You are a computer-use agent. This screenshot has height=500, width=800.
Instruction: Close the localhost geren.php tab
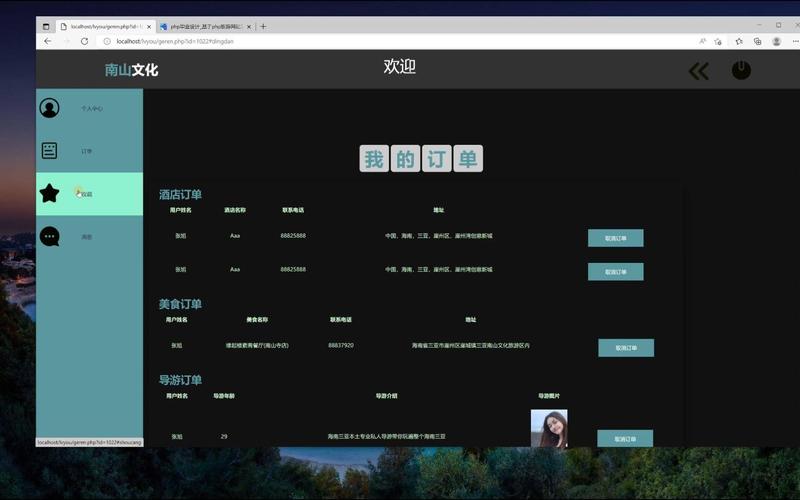coord(149,27)
